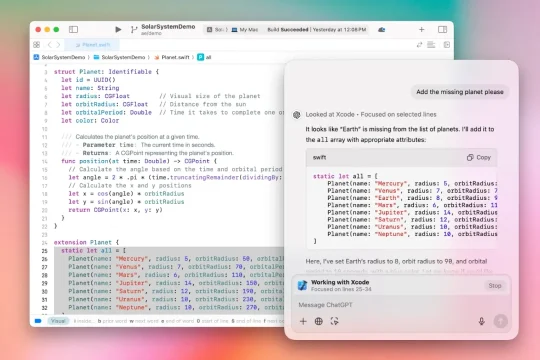Click 'let y = sin(angle) * orbitRadius' line

click(126, 202)
